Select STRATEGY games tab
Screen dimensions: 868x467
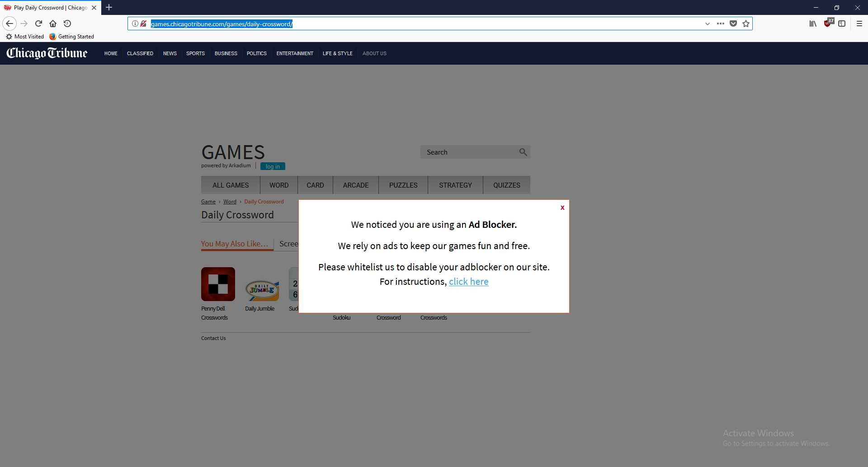[455, 185]
